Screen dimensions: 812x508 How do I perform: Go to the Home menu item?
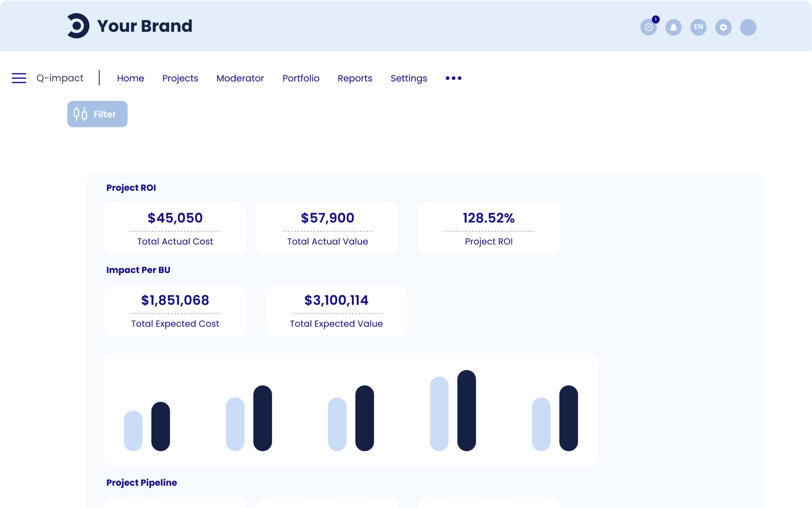point(130,78)
